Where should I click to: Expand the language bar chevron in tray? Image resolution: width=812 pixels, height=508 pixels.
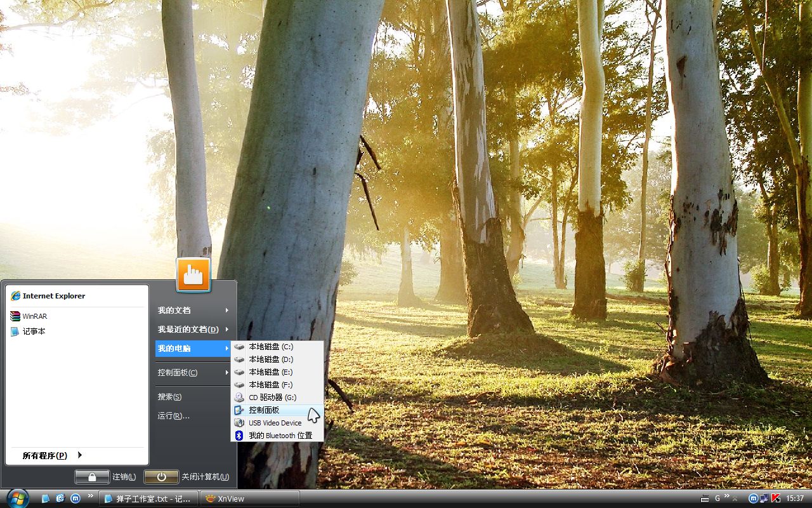[727, 496]
